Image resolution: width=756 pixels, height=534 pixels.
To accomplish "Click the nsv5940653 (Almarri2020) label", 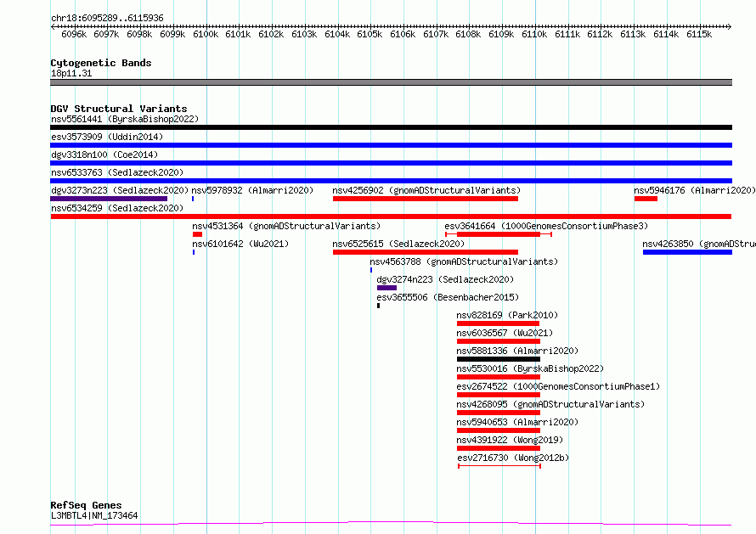I will click(517, 422).
